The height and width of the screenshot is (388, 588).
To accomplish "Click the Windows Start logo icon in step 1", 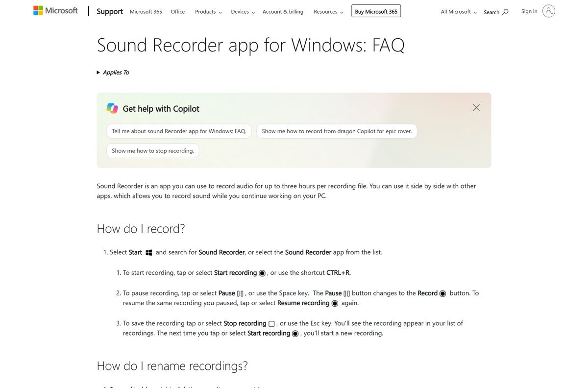I will pos(149,253).
